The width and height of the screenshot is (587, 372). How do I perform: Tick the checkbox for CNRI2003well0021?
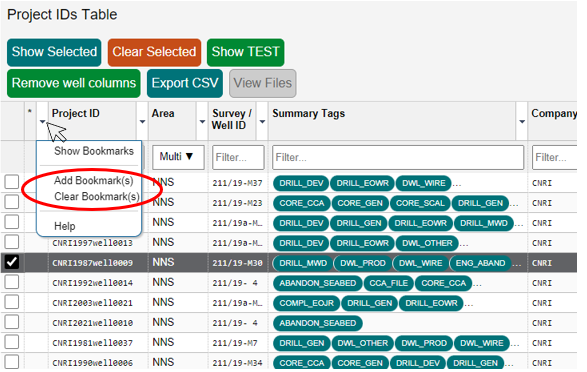(12, 302)
